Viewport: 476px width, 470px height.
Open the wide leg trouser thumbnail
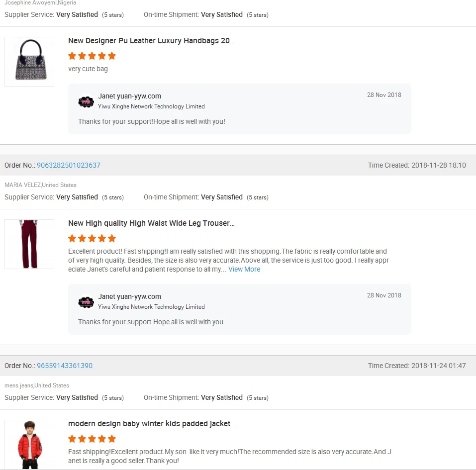[x=29, y=244]
